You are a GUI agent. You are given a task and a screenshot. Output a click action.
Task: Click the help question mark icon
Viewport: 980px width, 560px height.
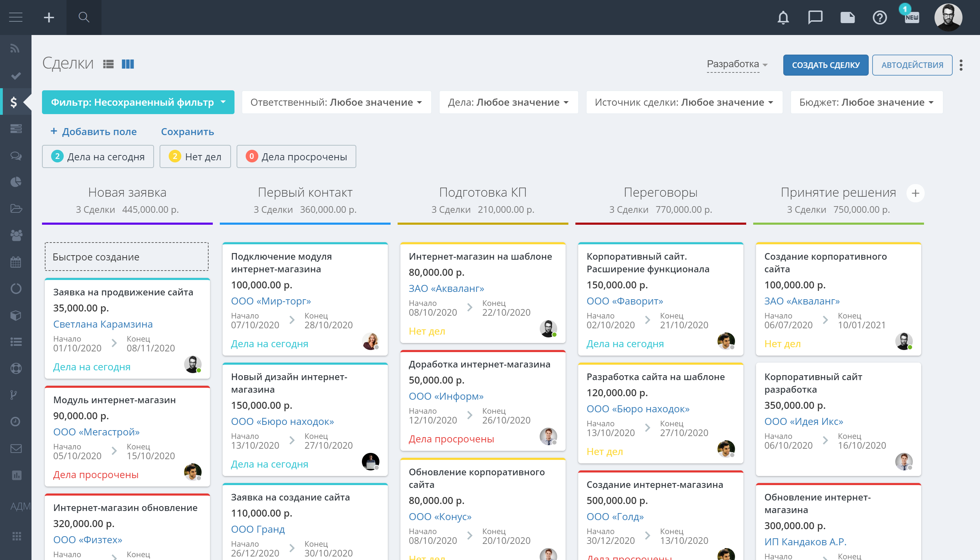point(880,18)
